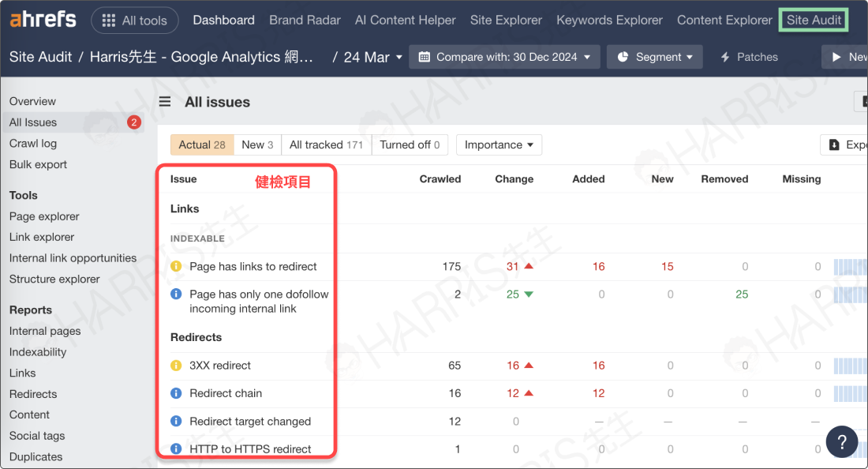Screen dimensions: 868x469
Task: Click removed count 25 in dofollow row
Action: [742, 294]
